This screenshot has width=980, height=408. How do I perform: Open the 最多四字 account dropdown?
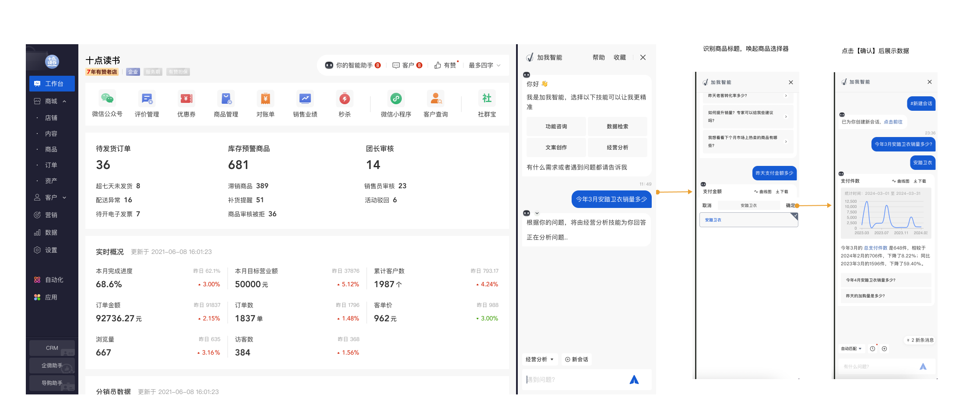tap(484, 65)
